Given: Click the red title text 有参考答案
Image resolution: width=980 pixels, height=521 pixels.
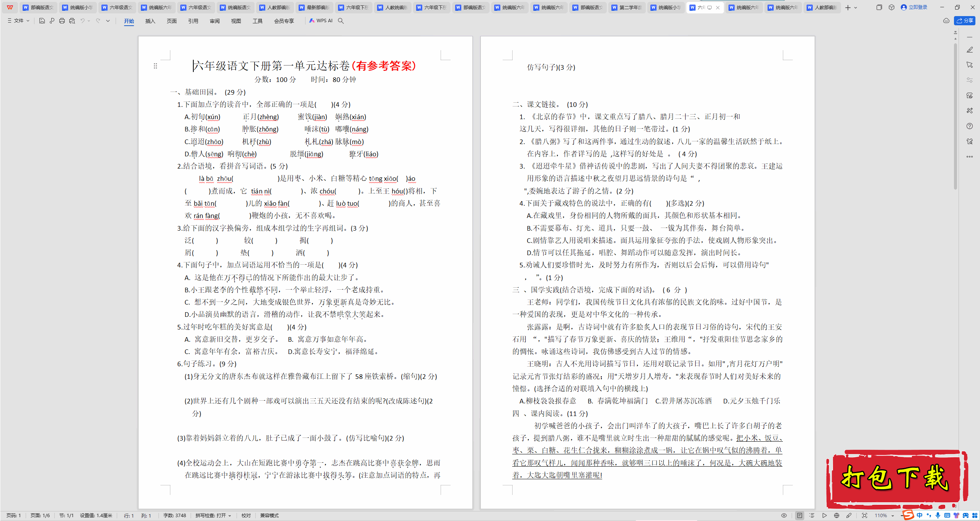Looking at the screenshot, I should [384, 66].
